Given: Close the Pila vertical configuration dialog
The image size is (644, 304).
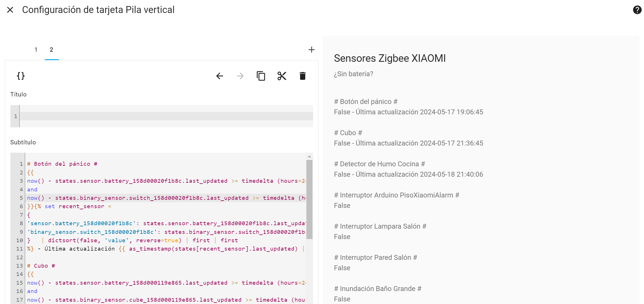Looking at the screenshot, I should pyautogui.click(x=10, y=10).
